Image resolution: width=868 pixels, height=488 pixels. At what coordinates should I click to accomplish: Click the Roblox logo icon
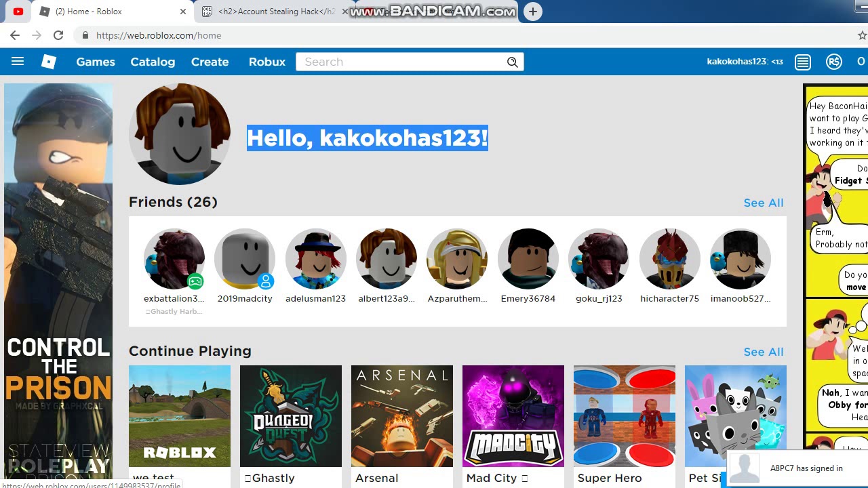coord(49,62)
